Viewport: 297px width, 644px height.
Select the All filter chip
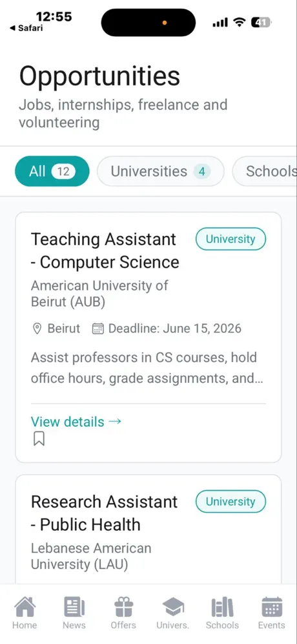52,171
